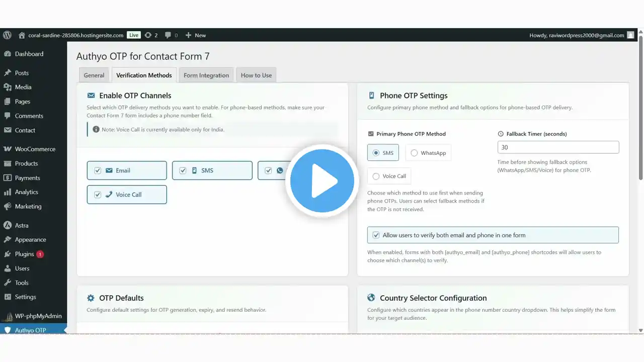Viewport: 644px width, 362px height.
Task: Click the Voice Call India note text
Action: [163, 129]
